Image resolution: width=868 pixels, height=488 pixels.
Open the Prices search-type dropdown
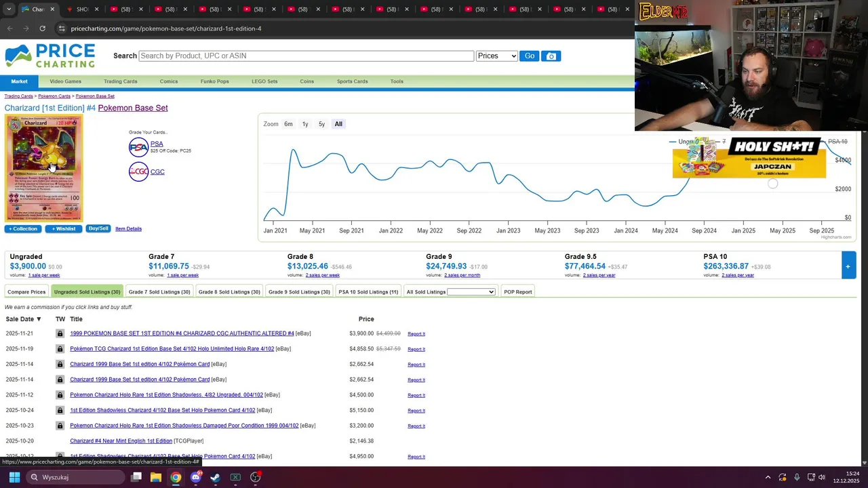pyautogui.click(x=497, y=56)
